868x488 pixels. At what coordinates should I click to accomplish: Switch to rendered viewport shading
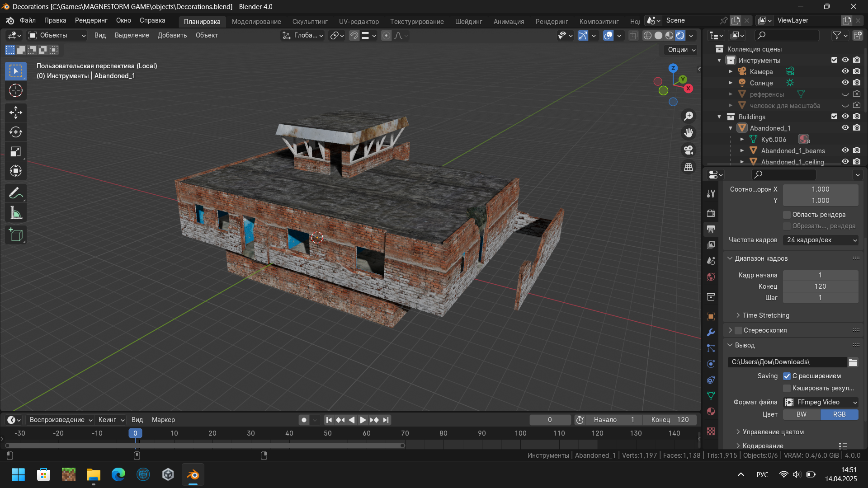click(x=680, y=35)
